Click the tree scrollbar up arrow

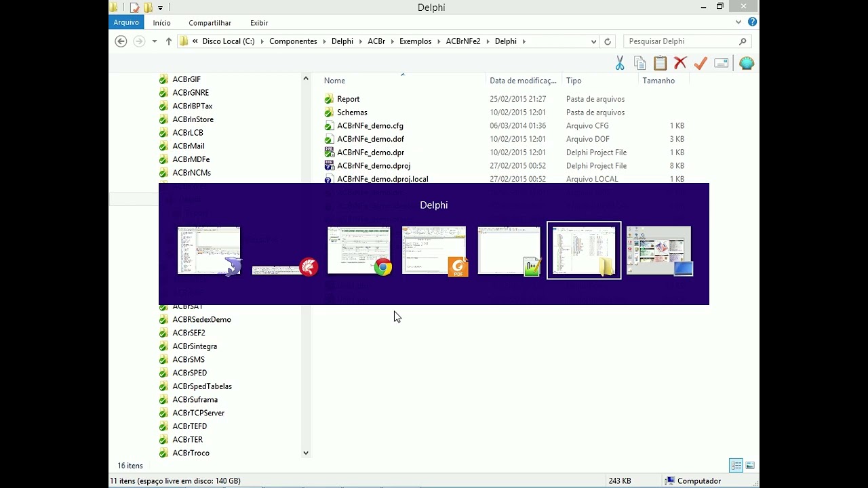[306, 79]
